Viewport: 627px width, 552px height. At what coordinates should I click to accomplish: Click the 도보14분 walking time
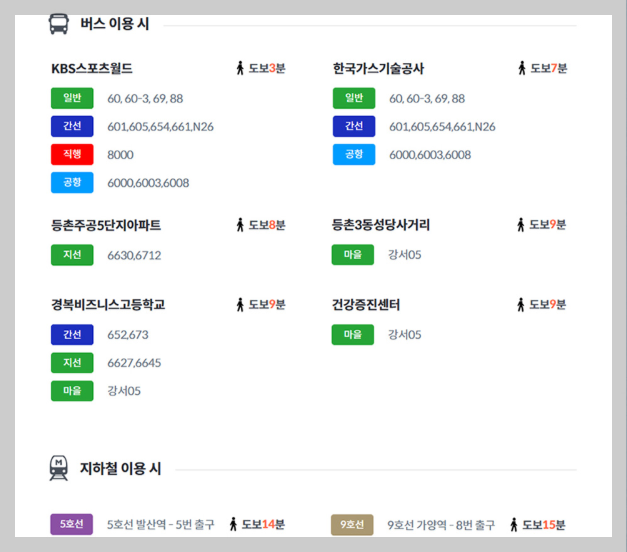(263, 524)
